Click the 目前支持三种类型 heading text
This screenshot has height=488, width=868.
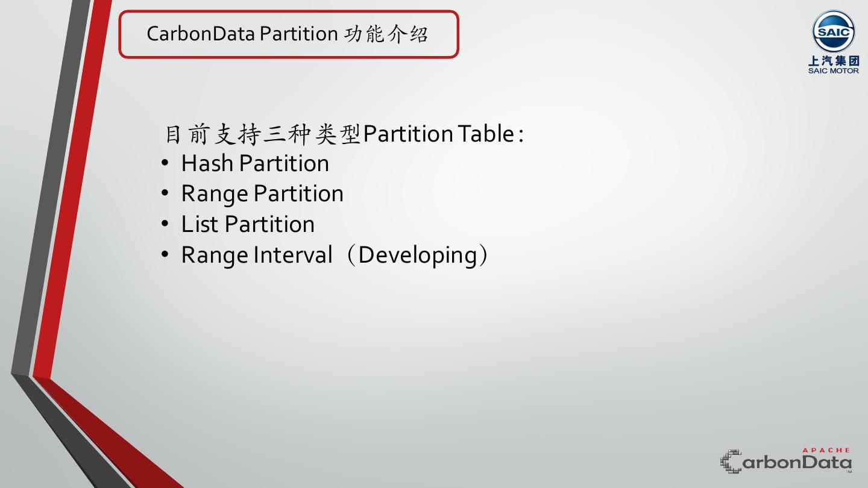pyautogui.click(x=263, y=134)
